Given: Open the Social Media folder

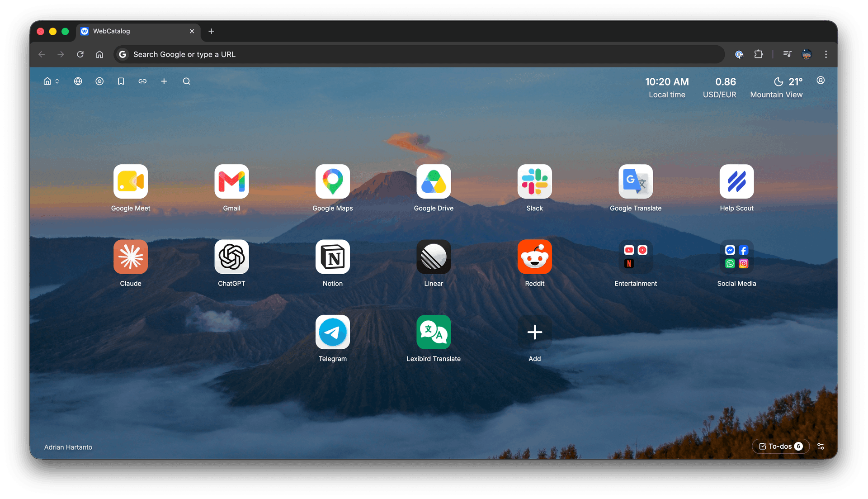Looking at the screenshot, I should tap(737, 257).
